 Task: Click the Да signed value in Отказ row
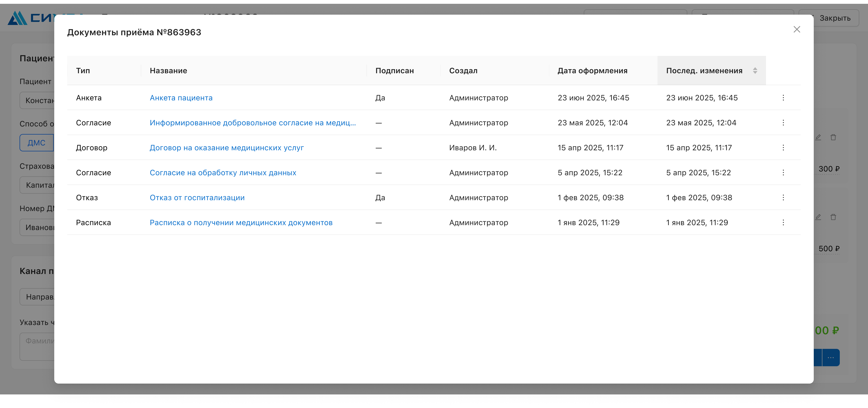[380, 197]
